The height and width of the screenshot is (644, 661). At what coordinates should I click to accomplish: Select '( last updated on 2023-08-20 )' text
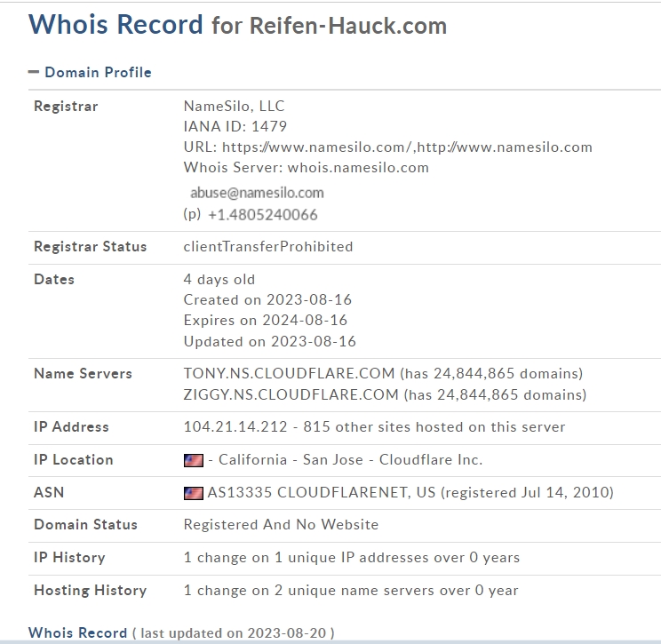(x=234, y=633)
